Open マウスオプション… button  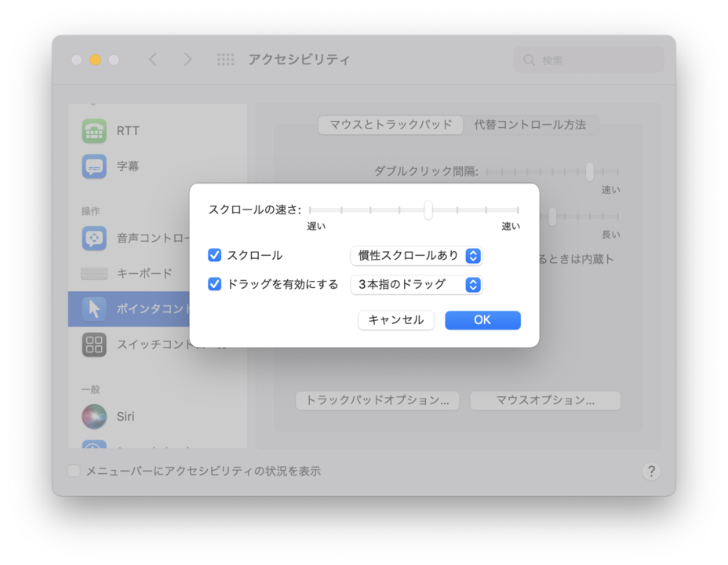545,400
